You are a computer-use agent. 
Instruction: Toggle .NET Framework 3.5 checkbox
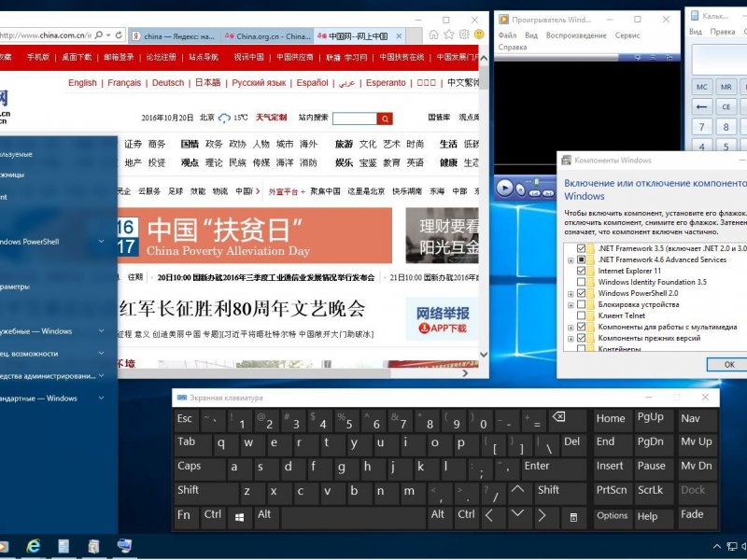pos(581,248)
